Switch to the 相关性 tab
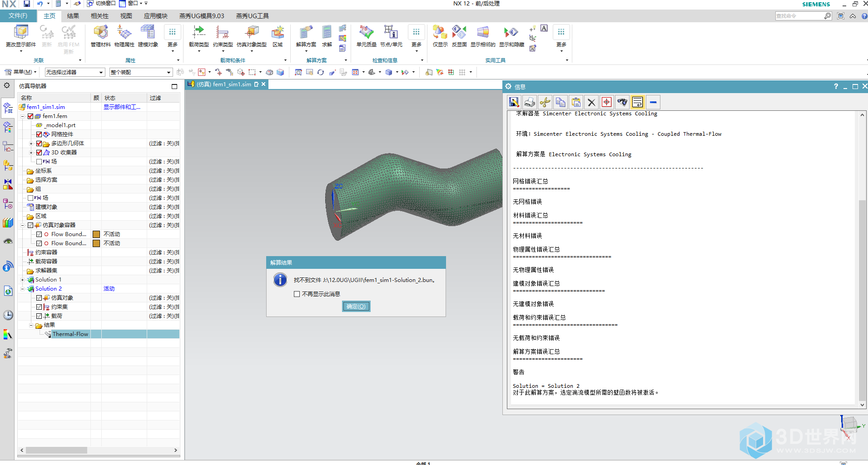This screenshot has height=465, width=868. tap(99, 16)
